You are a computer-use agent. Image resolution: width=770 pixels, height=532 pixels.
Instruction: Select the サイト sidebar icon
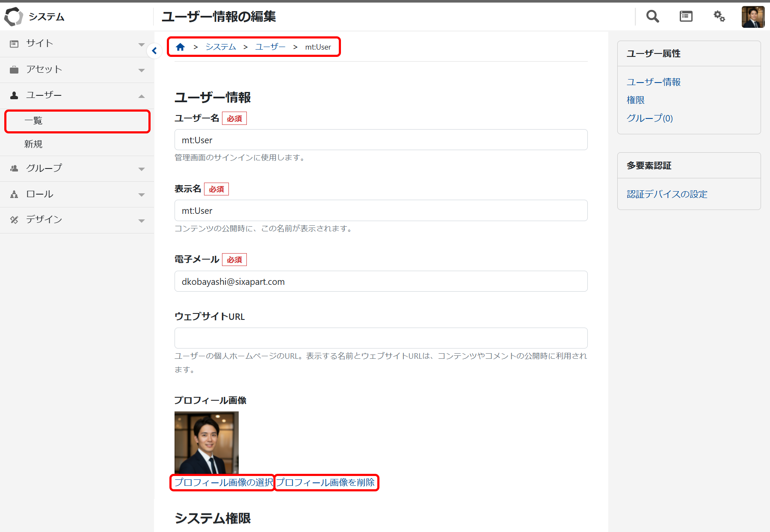coord(14,43)
